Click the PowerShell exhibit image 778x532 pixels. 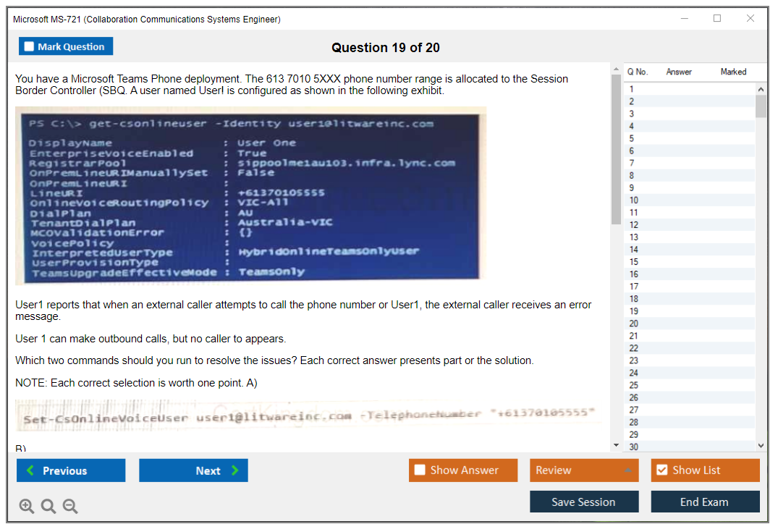[250, 195]
